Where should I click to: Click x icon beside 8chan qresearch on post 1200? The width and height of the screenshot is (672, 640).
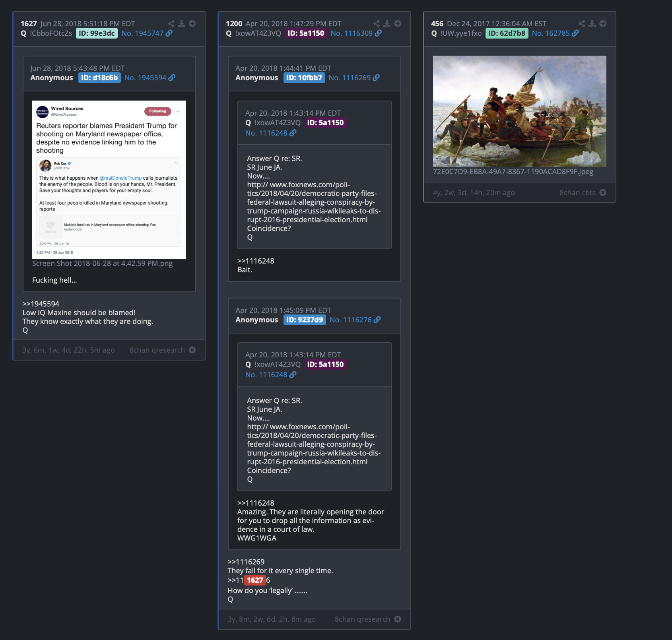(x=398, y=619)
